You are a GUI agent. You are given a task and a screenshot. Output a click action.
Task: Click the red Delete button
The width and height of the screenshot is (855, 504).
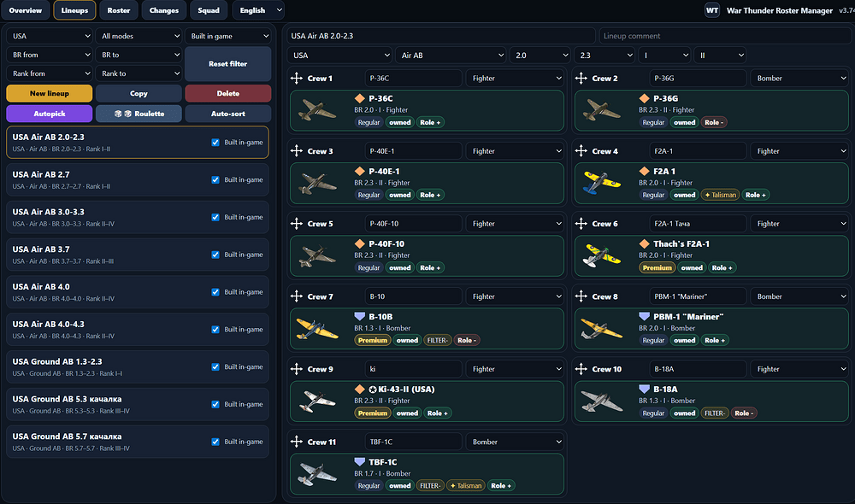click(228, 93)
